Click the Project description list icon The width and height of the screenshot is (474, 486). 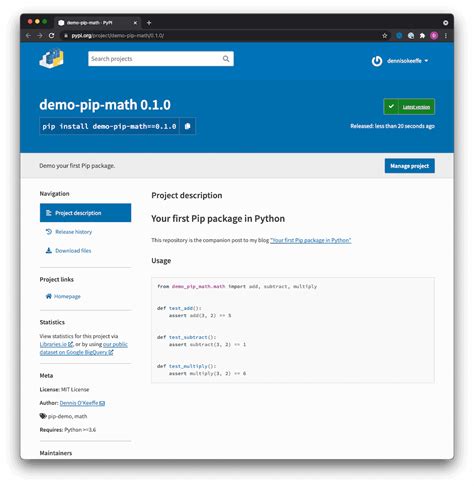pos(49,213)
